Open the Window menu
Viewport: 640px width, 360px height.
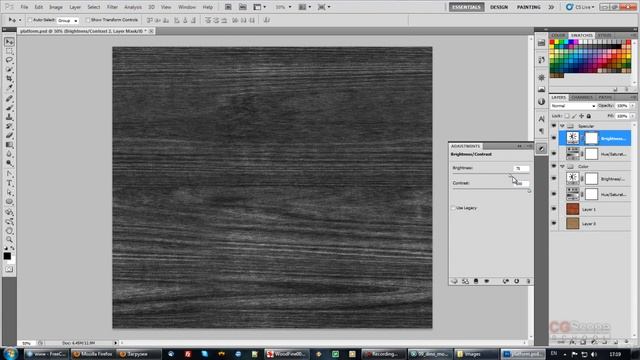(x=187, y=7)
